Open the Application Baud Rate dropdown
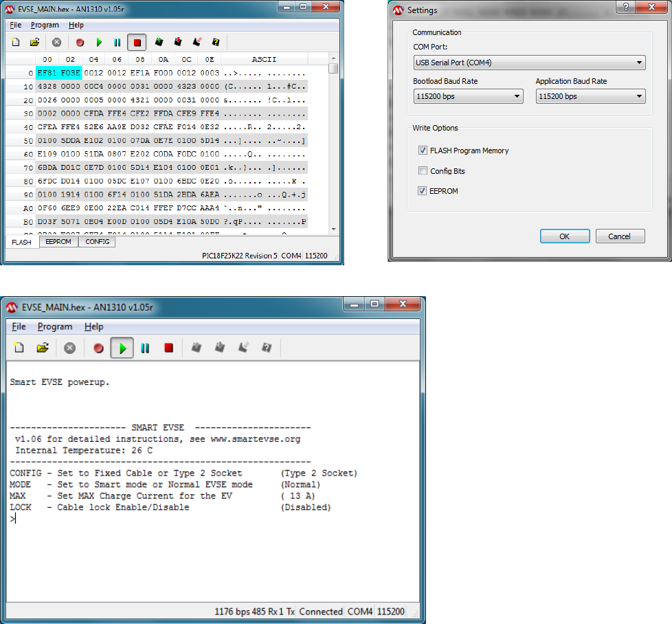672x624 pixels. click(590, 96)
